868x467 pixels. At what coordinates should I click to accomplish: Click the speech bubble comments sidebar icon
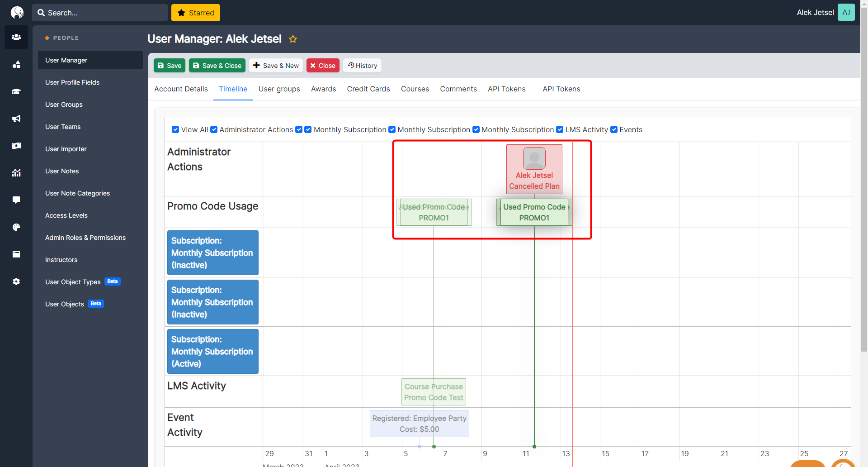16,200
